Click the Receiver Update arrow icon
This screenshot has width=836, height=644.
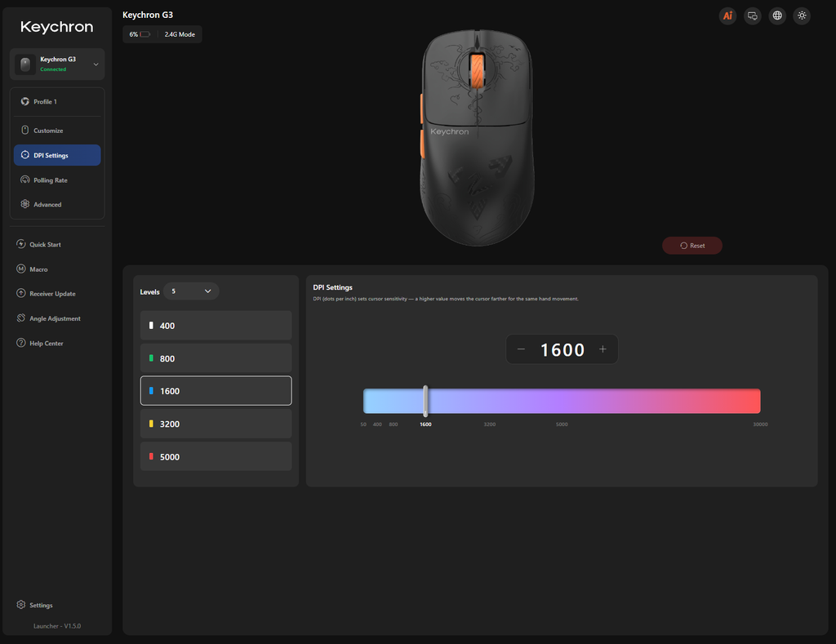click(x=20, y=293)
